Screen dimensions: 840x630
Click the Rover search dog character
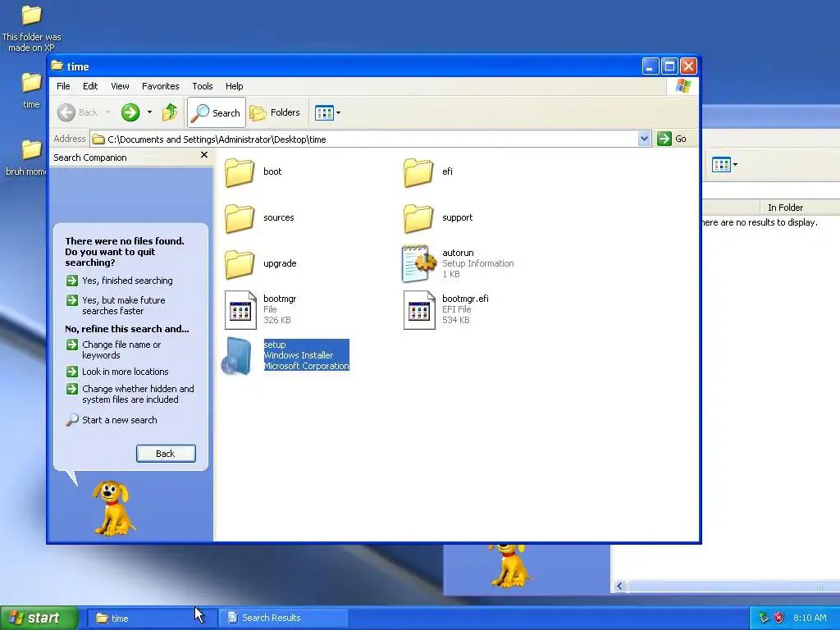(x=113, y=508)
